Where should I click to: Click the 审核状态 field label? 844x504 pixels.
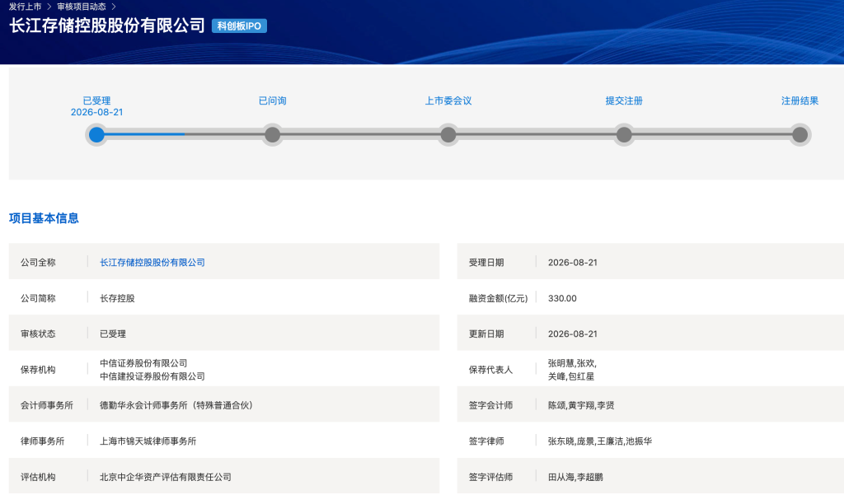(38, 334)
